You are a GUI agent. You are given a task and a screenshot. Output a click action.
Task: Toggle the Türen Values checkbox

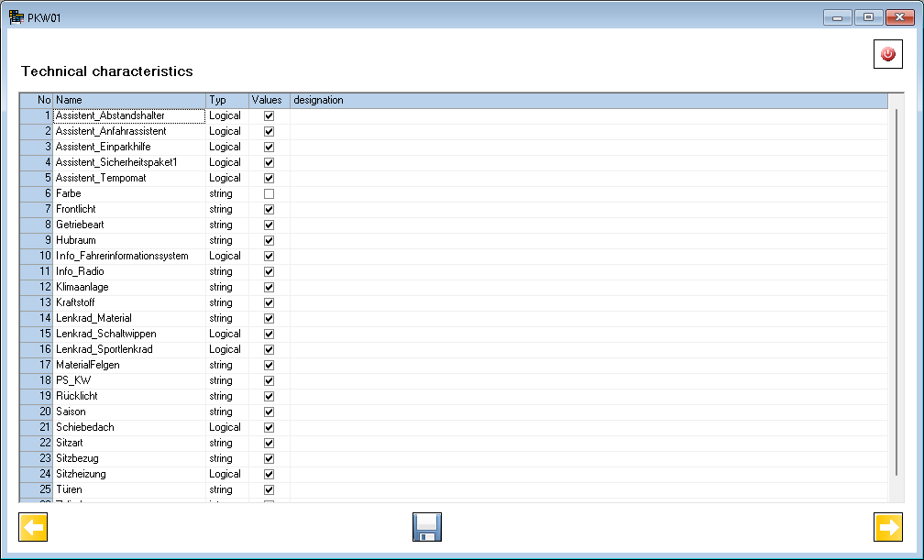pyautogui.click(x=267, y=489)
